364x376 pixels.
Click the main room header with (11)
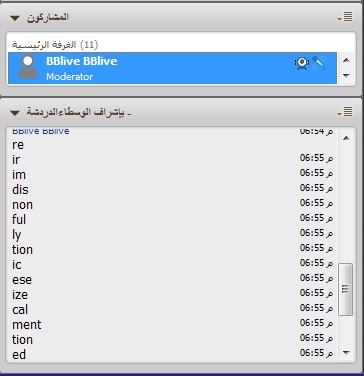55,44
